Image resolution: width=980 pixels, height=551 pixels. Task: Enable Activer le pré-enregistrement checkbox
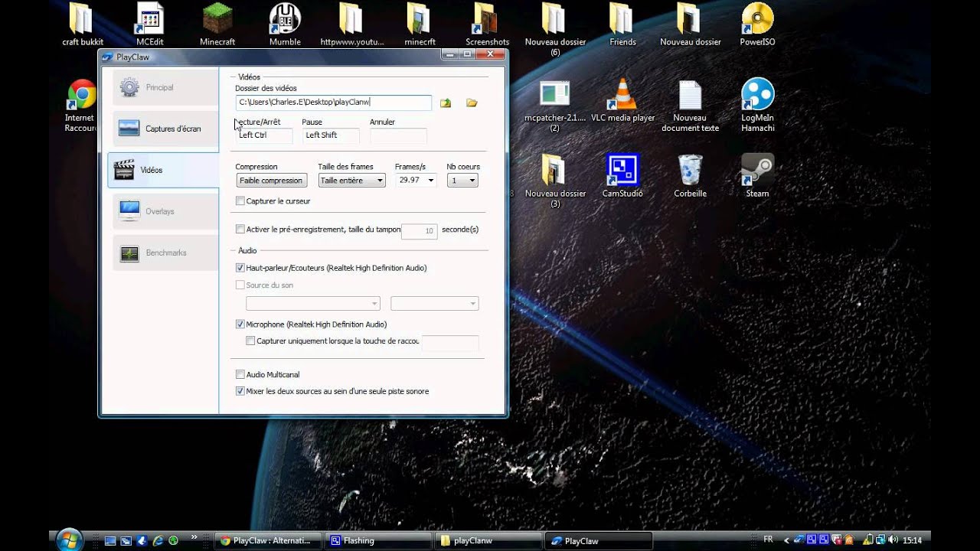pyautogui.click(x=240, y=229)
